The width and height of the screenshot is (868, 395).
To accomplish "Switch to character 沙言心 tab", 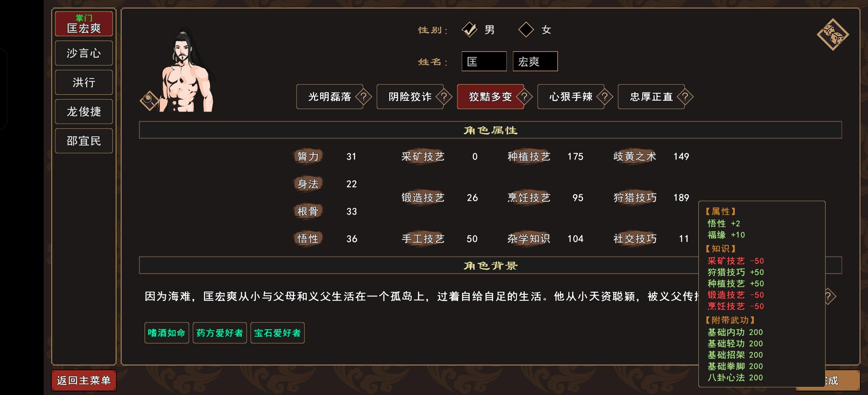I will [x=84, y=53].
